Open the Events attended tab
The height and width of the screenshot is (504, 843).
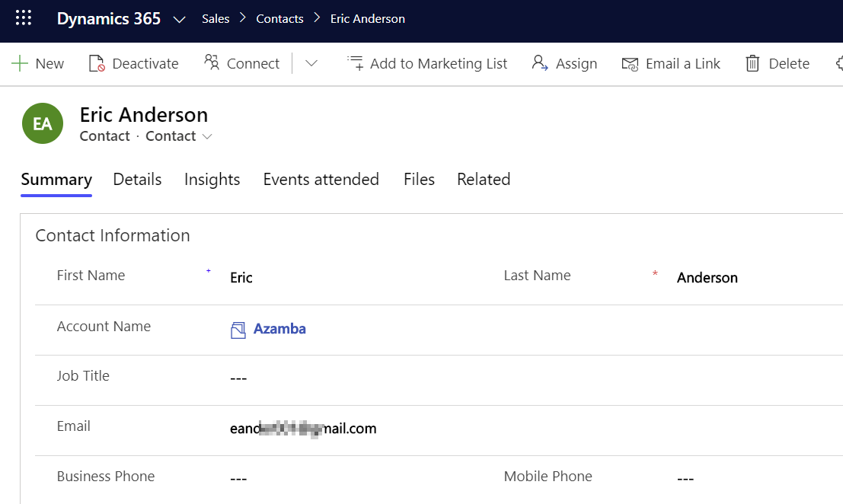point(321,180)
